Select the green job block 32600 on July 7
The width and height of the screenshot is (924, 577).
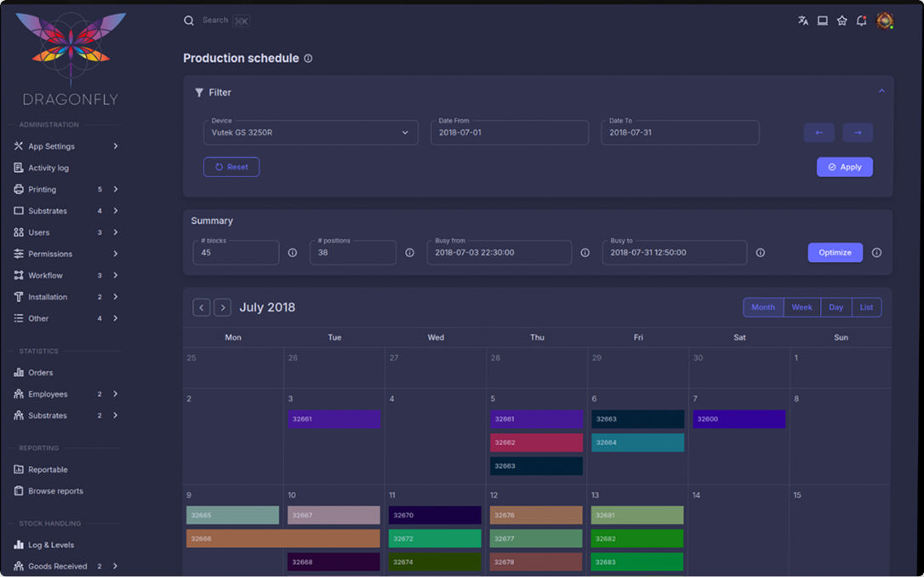[739, 420]
